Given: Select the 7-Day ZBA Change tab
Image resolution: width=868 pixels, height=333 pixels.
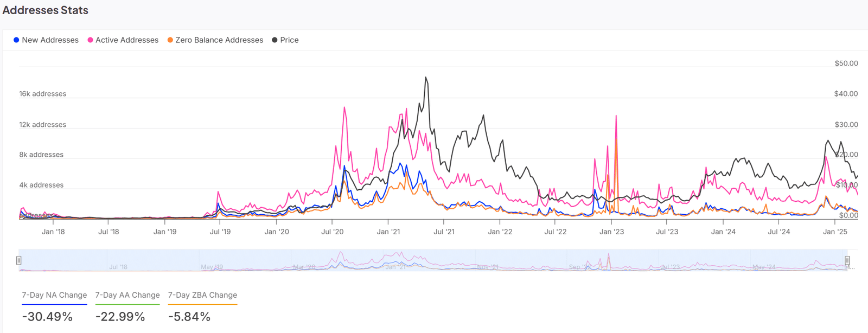Looking at the screenshot, I should [x=202, y=295].
